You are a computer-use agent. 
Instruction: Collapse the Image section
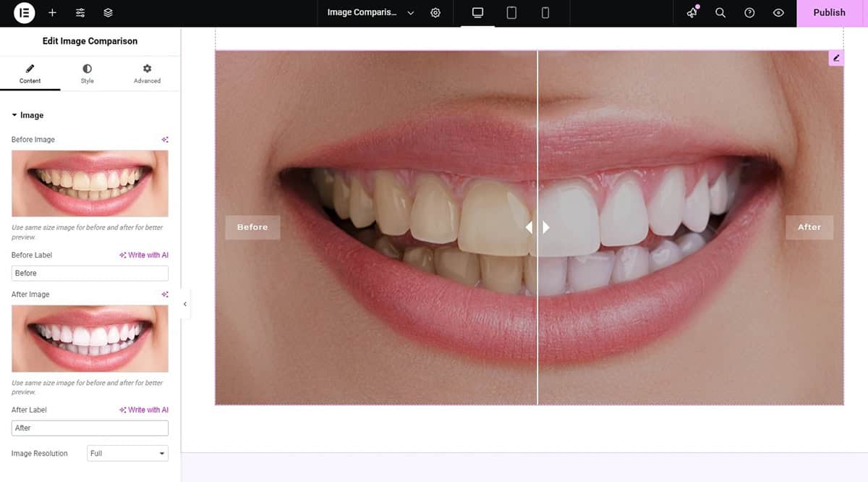[x=27, y=115]
